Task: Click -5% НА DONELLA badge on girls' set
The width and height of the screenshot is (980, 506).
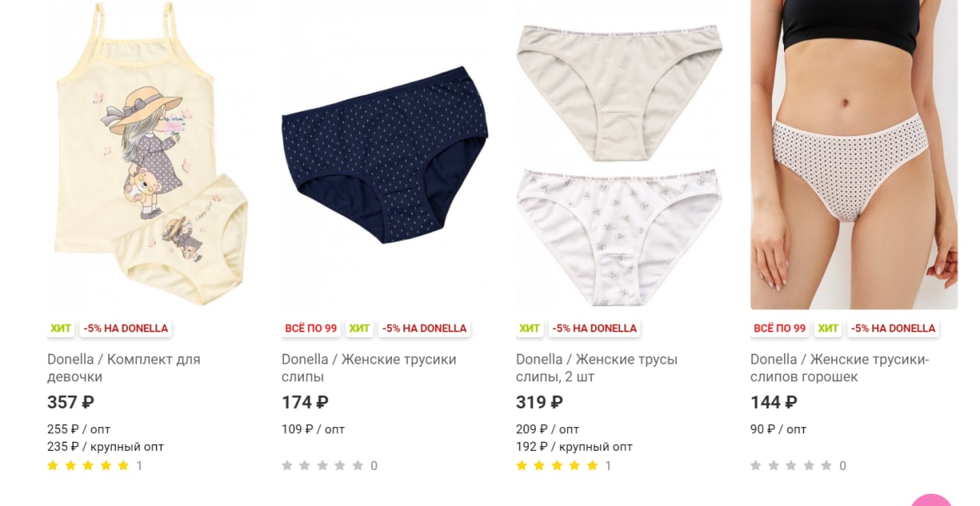Action: coord(126,328)
